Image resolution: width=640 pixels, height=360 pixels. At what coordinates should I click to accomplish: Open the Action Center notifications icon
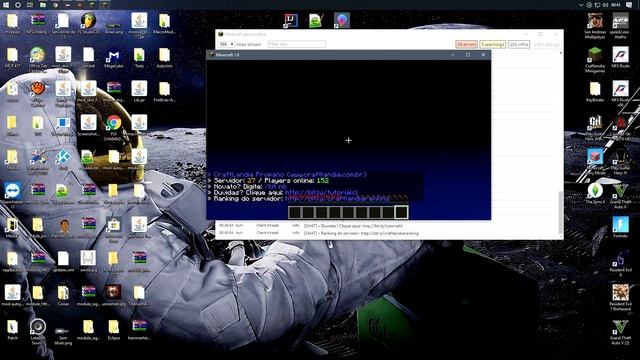click(x=629, y=5)
